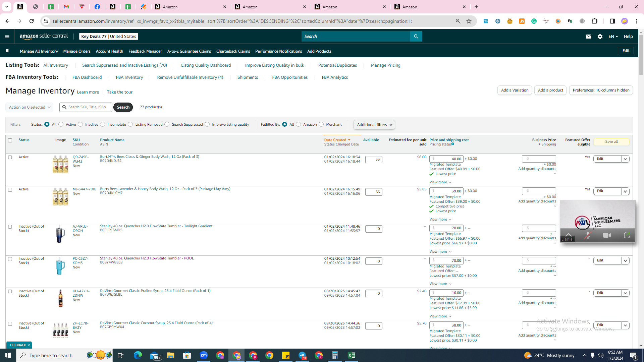This screenshot has height=362, width=644.
Task: Click the Facebook pinned tab
Action: pos(97,7)
